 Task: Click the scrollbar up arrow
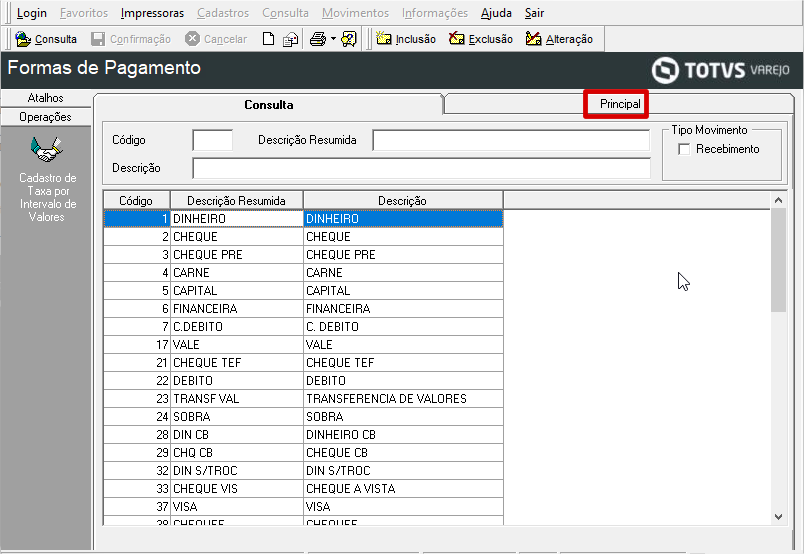click(778, 201)
